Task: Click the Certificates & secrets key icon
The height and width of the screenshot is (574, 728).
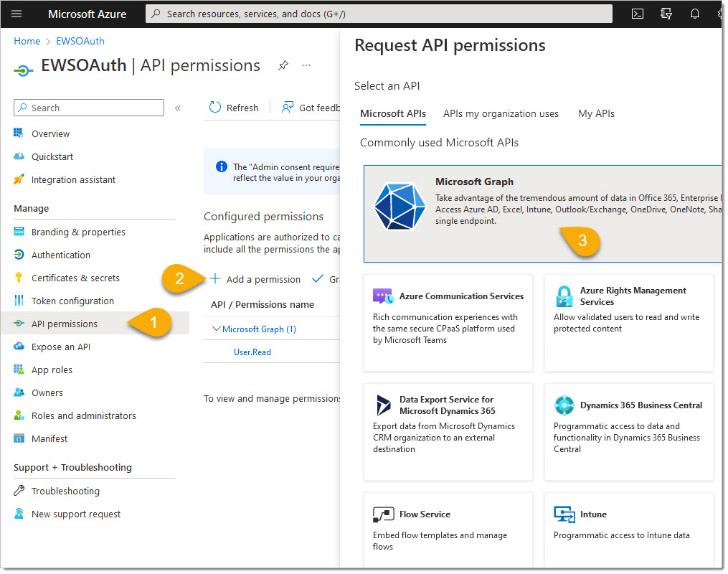Action: pos(19,278)
